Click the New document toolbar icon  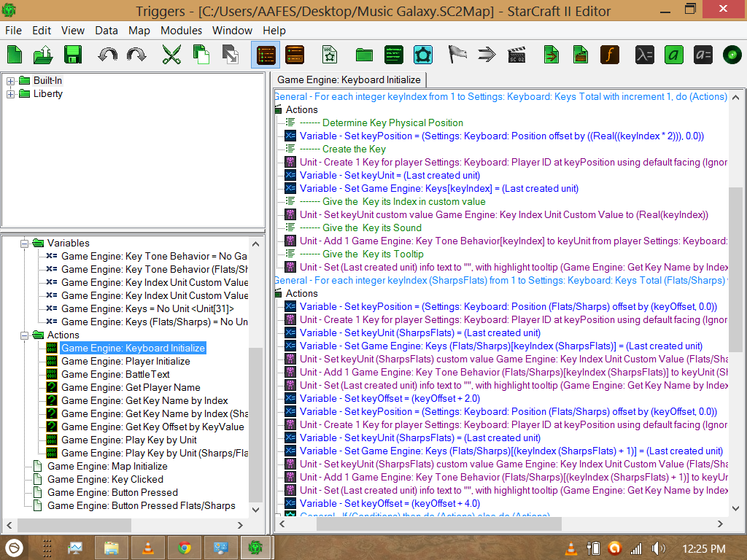pyautogui.click(x=15, y=55)
